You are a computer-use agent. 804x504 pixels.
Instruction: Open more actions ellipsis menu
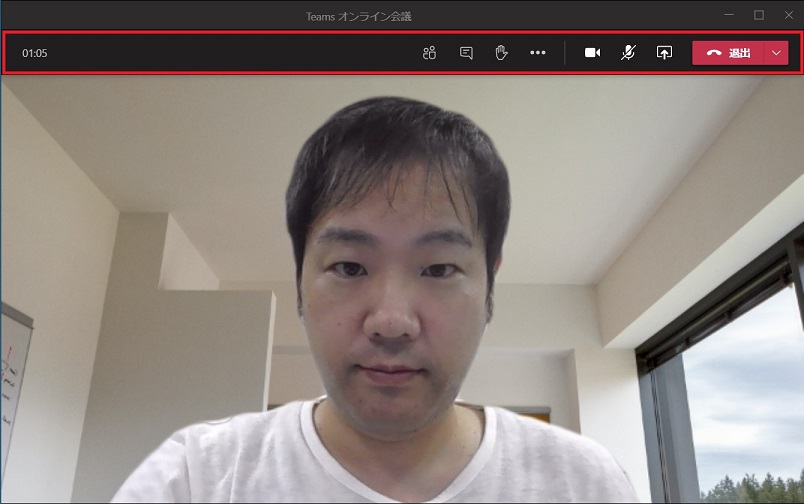[537, 52]
